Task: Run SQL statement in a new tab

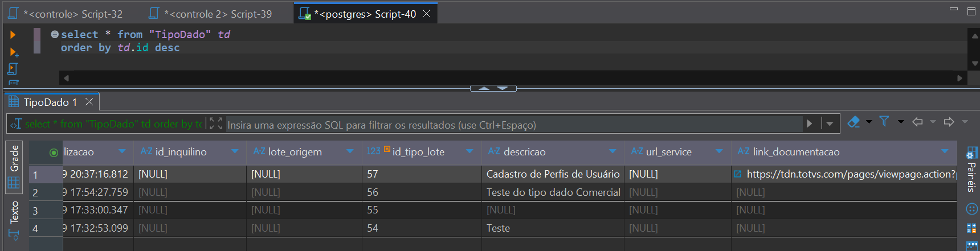Action: [x=14, y=52]
